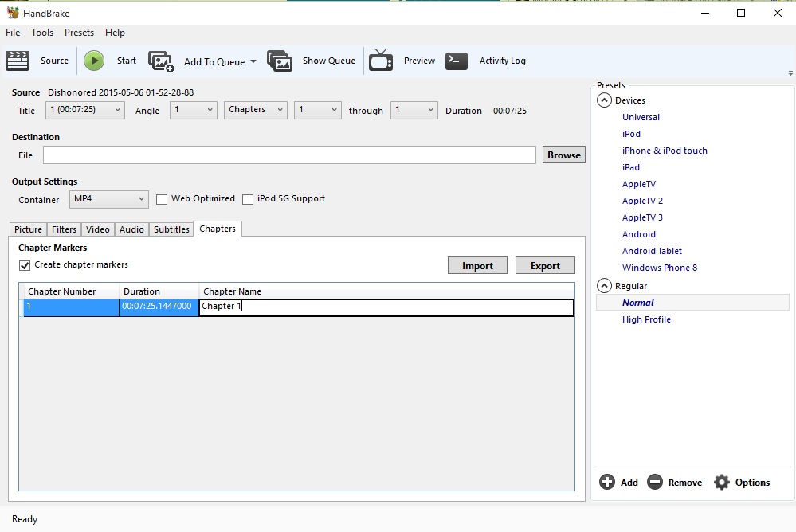The image size is (796, 532).
Task: Select the Android Tablet preset
Action: [652, 251]
